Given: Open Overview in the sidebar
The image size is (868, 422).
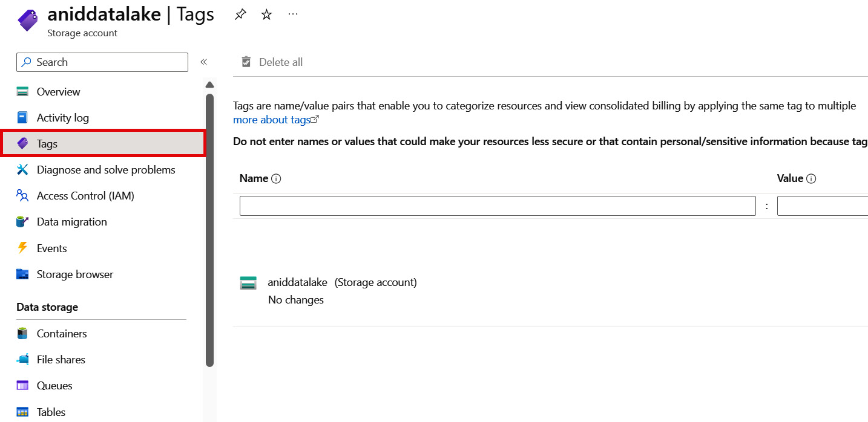Looking at the screenshot, I should point(58,92).
